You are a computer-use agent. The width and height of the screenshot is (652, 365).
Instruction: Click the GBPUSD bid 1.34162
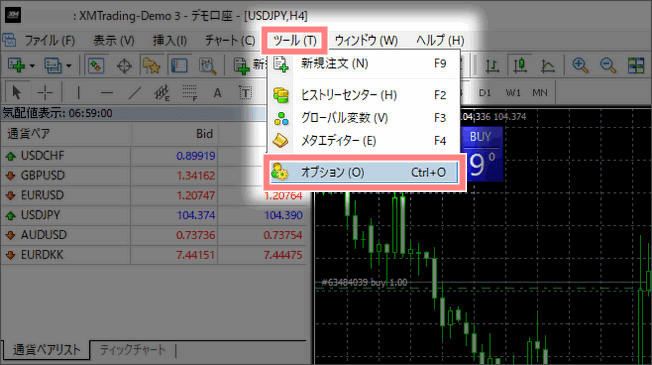(195, 176)
